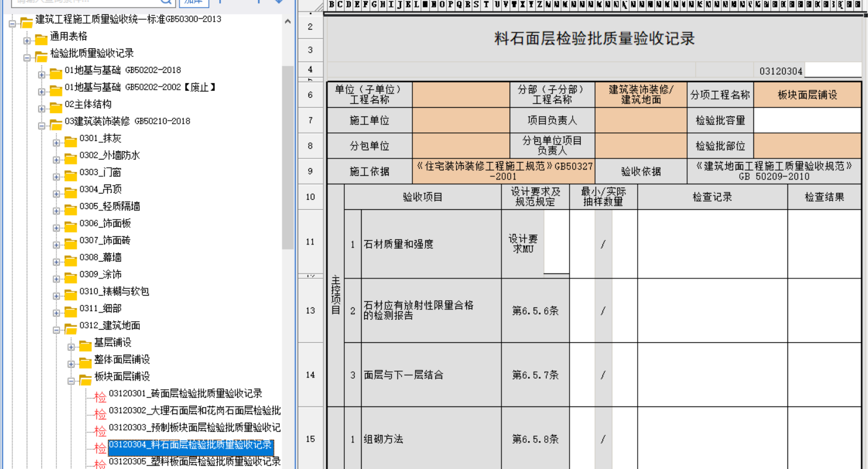Click the tree panel vertical scrollbar thumb
Viewport: 868px width, 469px height.
pos(288,158)
